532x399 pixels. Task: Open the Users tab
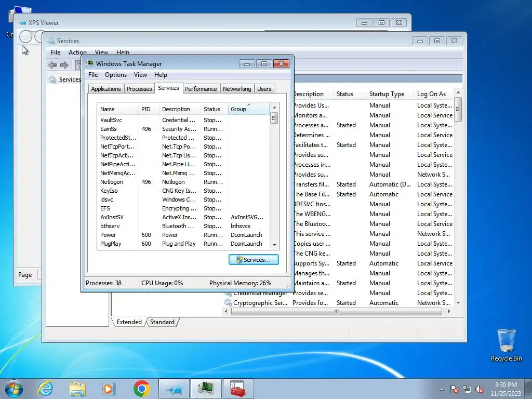tap(264, 89)
